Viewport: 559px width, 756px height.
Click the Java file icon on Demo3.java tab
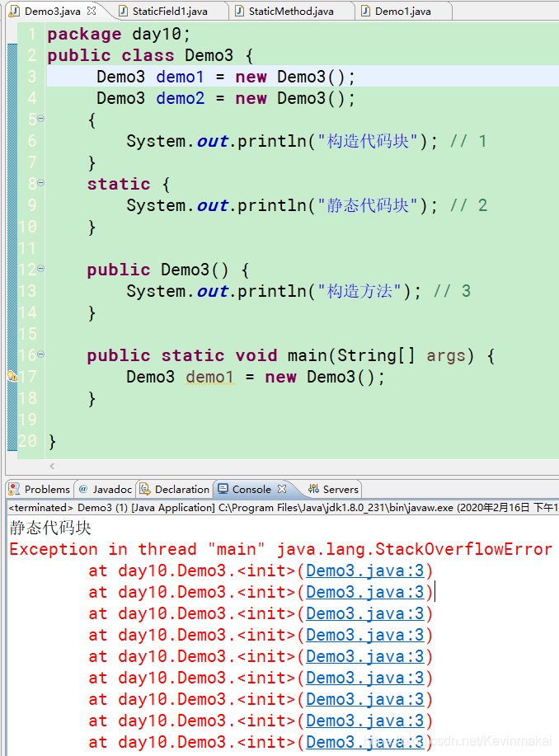[x=15, y=11]
